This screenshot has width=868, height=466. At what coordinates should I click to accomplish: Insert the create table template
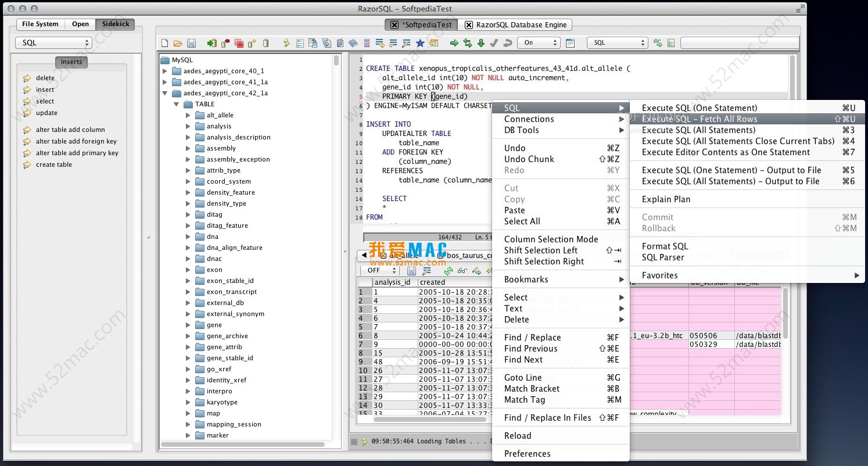[54, 164]
